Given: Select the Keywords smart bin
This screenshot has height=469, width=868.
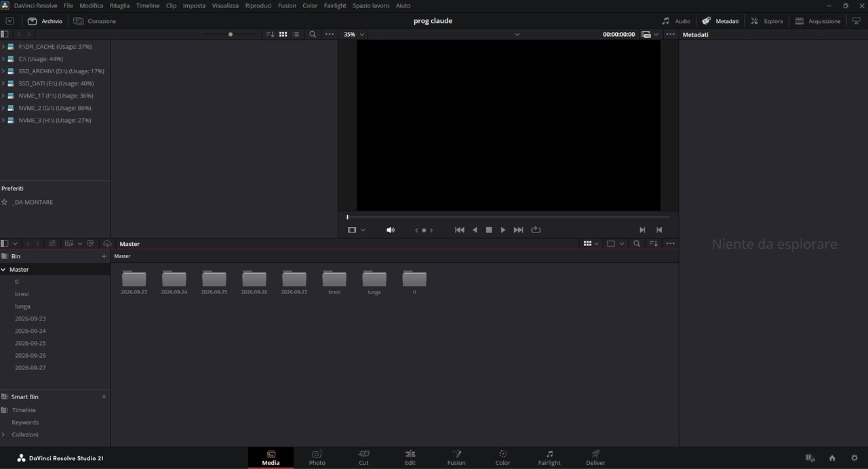Looking at the screenshot, I should tap(25, 422).
